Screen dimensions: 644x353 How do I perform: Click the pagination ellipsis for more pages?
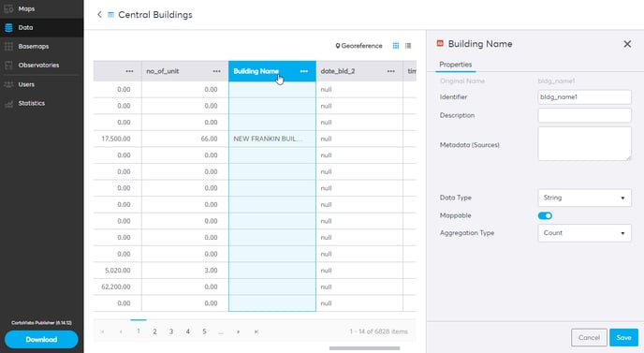pos(221,332)
